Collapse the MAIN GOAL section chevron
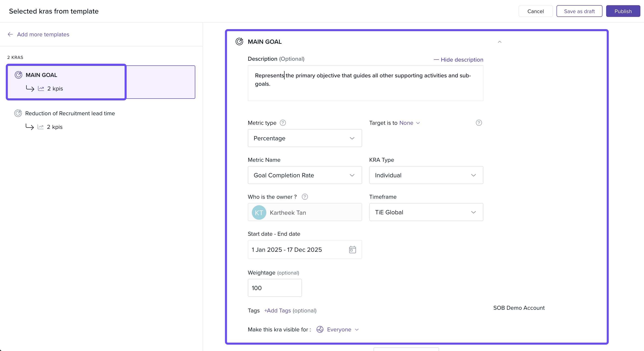The width and height of the screenshot is (644, 351). click(499, 42)
